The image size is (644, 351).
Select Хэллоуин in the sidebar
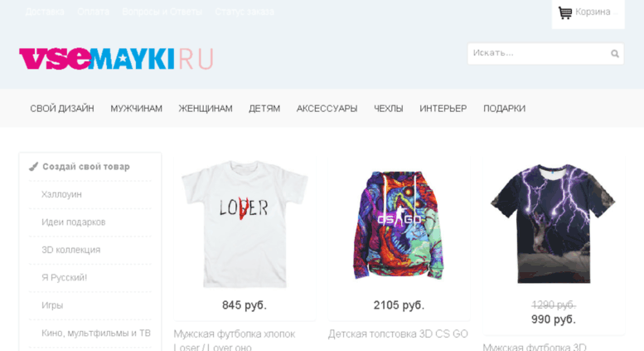(x=61, y=194)
